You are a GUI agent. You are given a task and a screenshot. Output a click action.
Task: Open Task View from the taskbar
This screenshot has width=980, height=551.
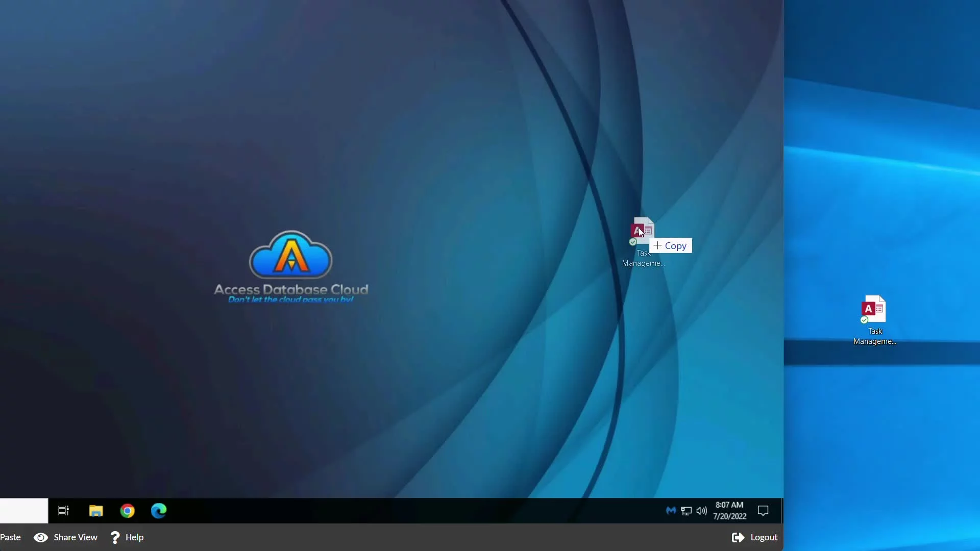[63, 511]
